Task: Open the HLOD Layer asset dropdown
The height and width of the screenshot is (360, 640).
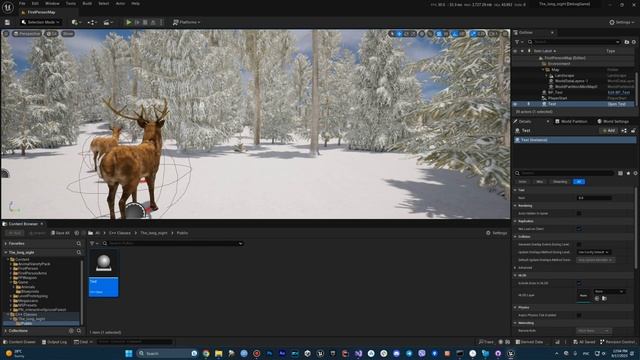Action: tap(609, 291)
